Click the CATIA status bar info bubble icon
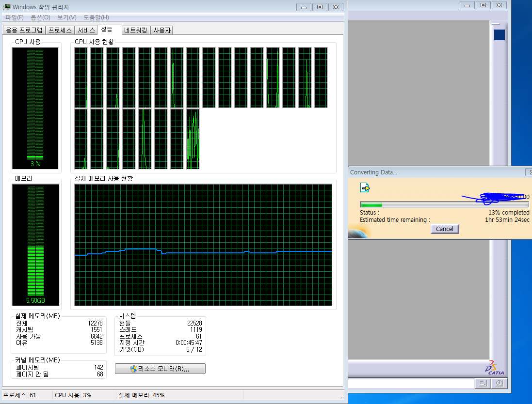Viewport: 532px width, 404px height. coord(500,383)
